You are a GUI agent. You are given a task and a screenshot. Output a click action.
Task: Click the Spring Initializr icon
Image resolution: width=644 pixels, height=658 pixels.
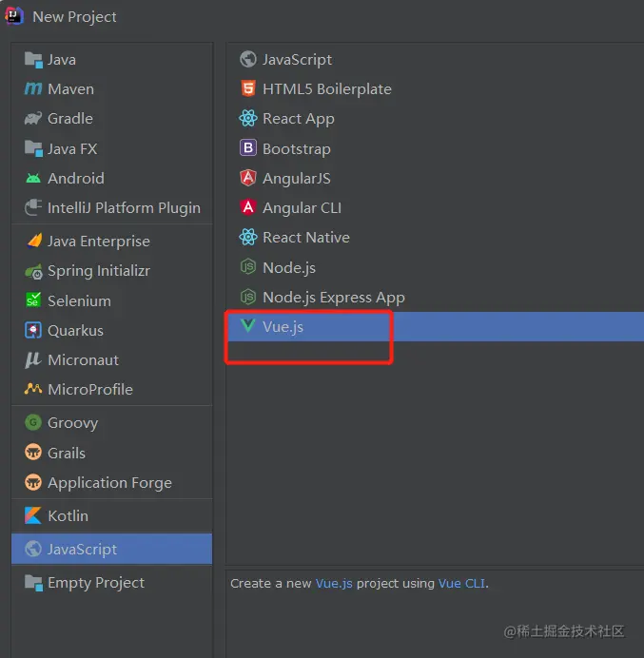[x=33, y=272]
